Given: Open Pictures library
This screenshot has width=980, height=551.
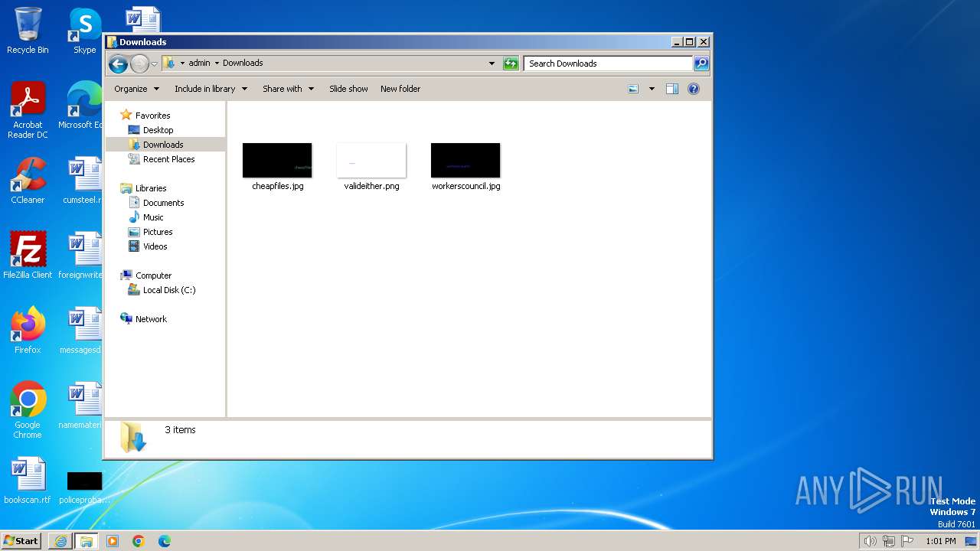Looking at the screenshot, I should point(158,232).
